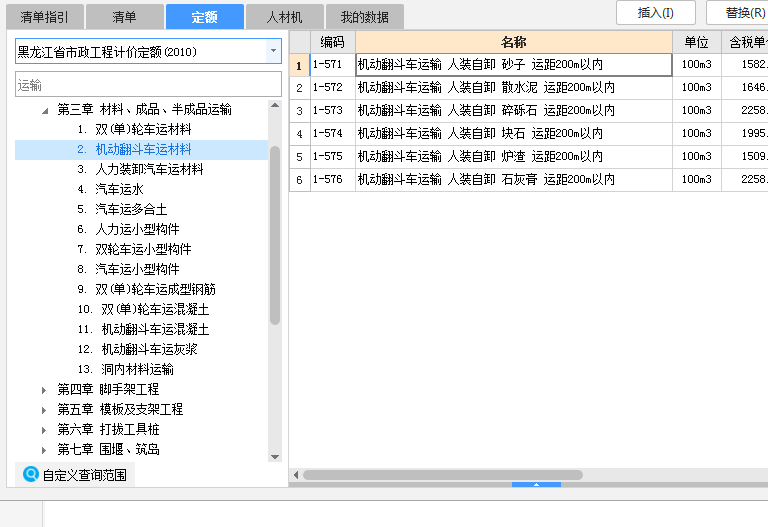Select 5. 汽车运多合土
Viewport: 768px width, 527px height.
click(122, 210)
